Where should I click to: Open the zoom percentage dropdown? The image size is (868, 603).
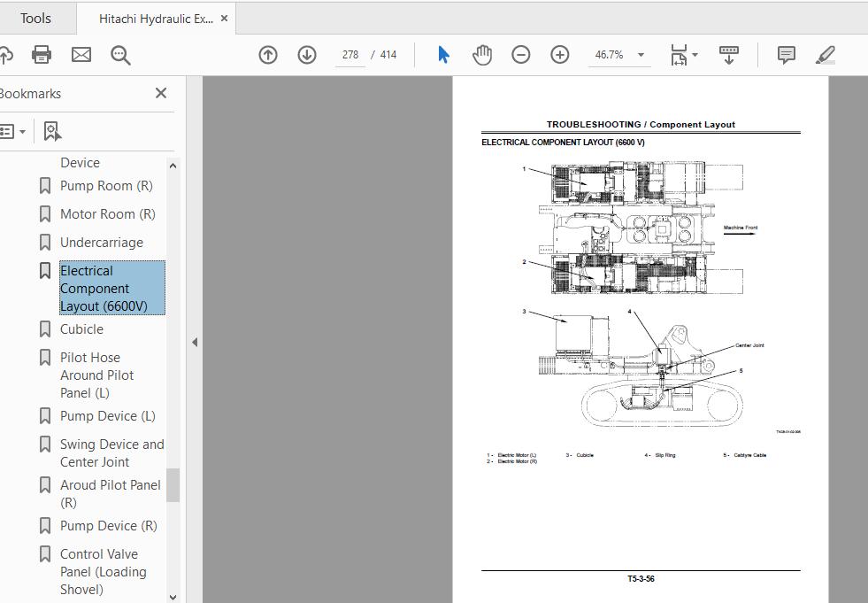(640, 54)
